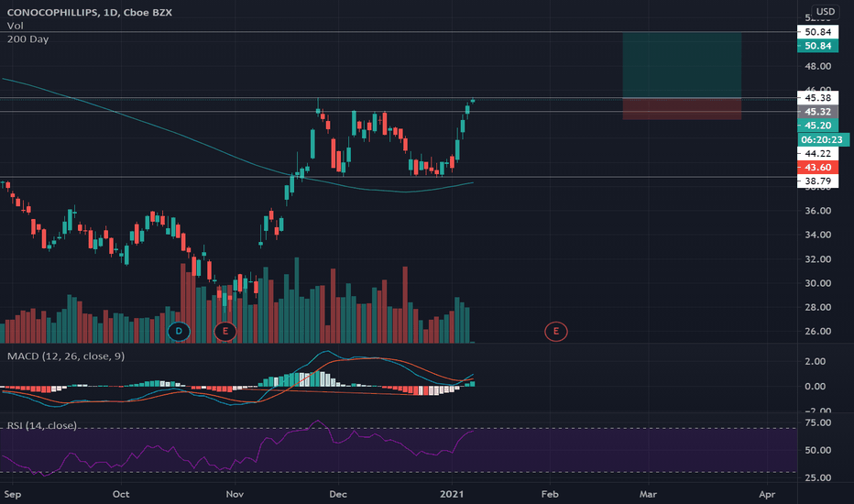
Task: Click the 75.00 value on RSI scale
Action: [818, 422]
